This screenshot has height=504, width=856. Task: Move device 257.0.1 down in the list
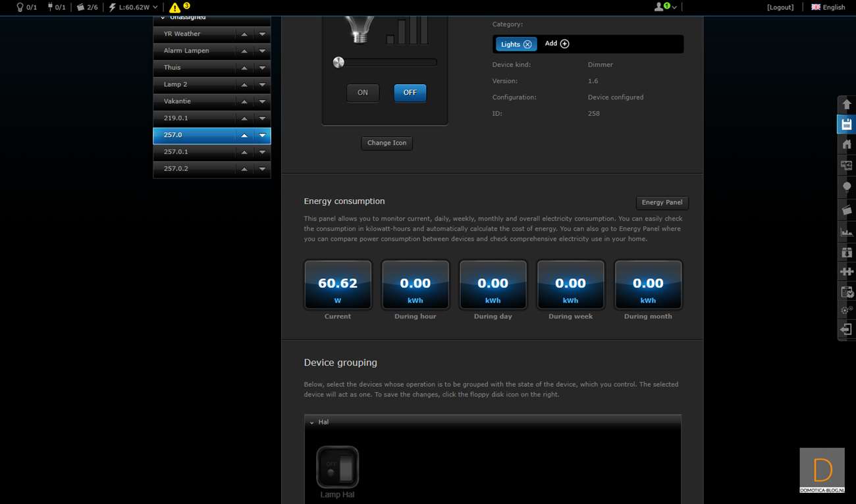click(x=262, y=152)
